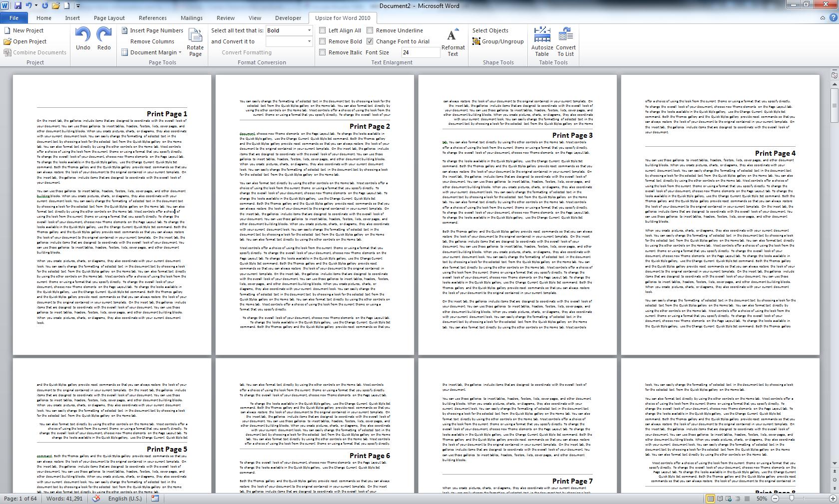This screenshot has width=839, height=504.
Task: Click the Quick Access undo arrow icon
Action: click(x=28, y=5)
